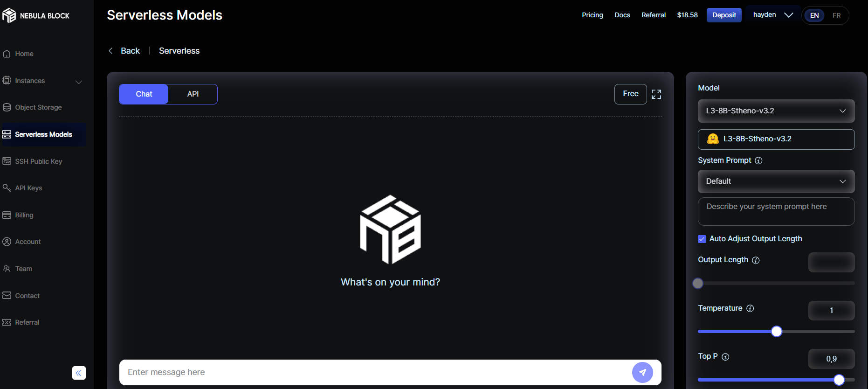Open the System Prompt Default dropdown
This screenshot has width=868, height=389.
tap(776, 181)
